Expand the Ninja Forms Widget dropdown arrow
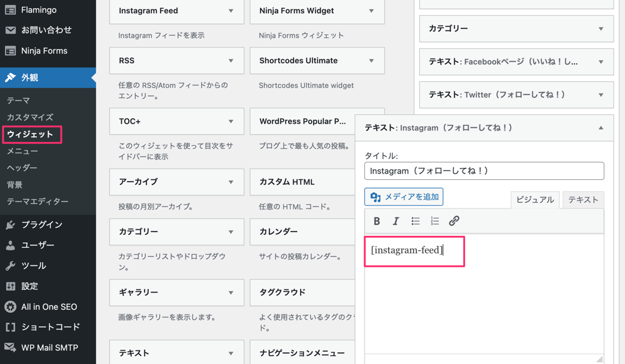The width and height of the screenshot is (625, 364). pyautogui.click(x=371, y=11)
